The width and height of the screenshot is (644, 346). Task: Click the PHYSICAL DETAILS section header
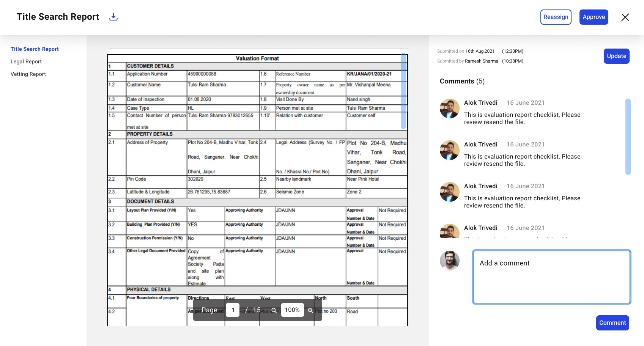[x=149, y=289]
